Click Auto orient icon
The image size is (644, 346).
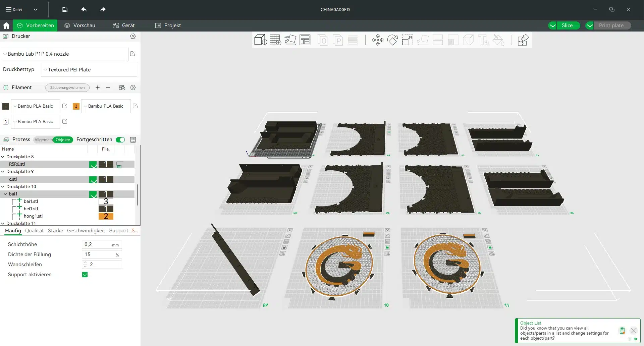click(x=290, y=40)
